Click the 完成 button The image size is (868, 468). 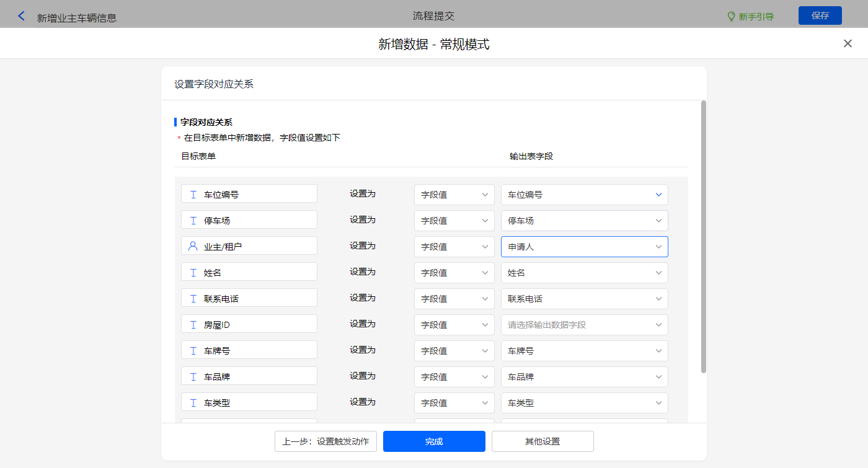click(x=434, y=441)
